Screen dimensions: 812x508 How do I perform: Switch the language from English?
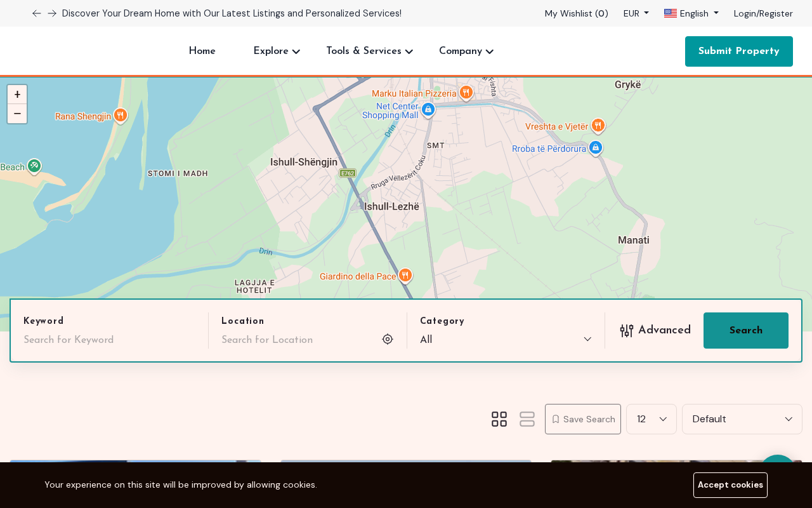(691, 13)
